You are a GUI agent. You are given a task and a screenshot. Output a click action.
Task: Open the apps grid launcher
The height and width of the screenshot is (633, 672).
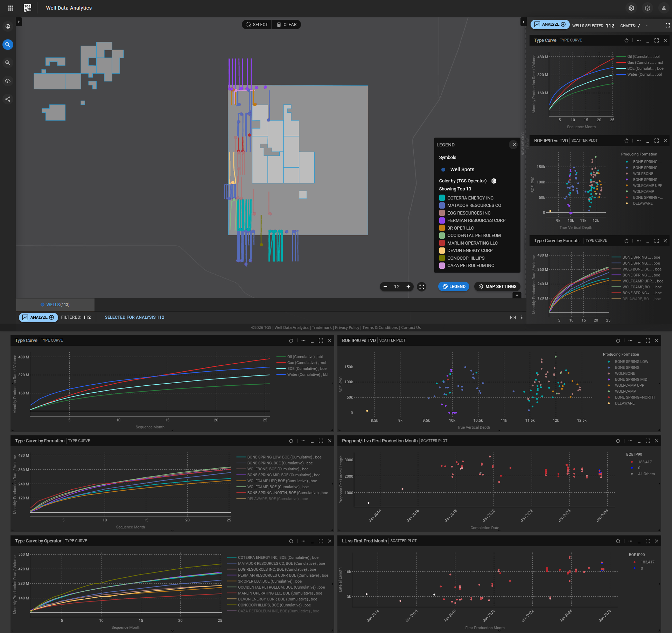[11, 8]
